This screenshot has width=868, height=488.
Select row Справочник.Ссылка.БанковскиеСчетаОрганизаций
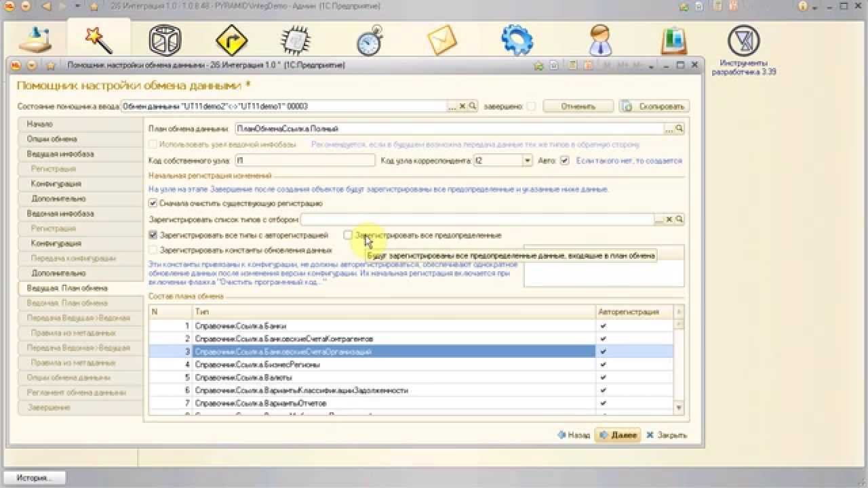click(412, 352)
